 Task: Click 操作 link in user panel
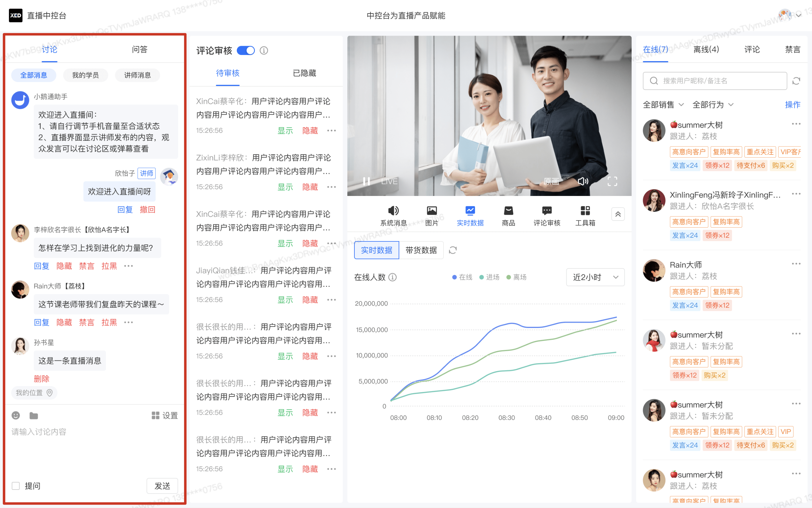pos(793,105)
